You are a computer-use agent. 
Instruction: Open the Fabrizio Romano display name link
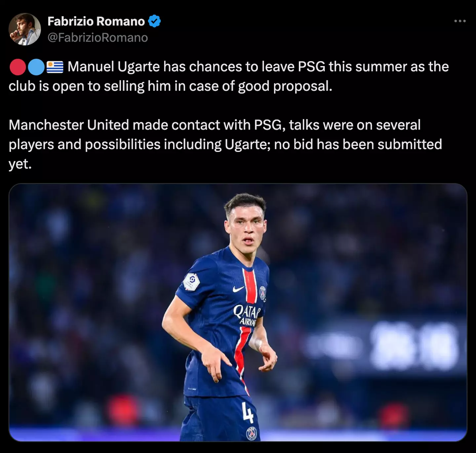point(96,21)
